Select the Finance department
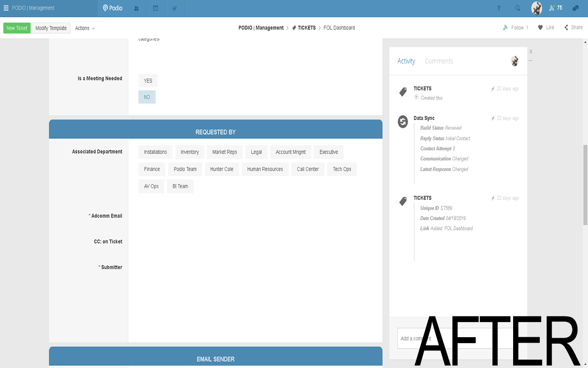This screenshot has width=588, height=368. [x=152, y=169]
